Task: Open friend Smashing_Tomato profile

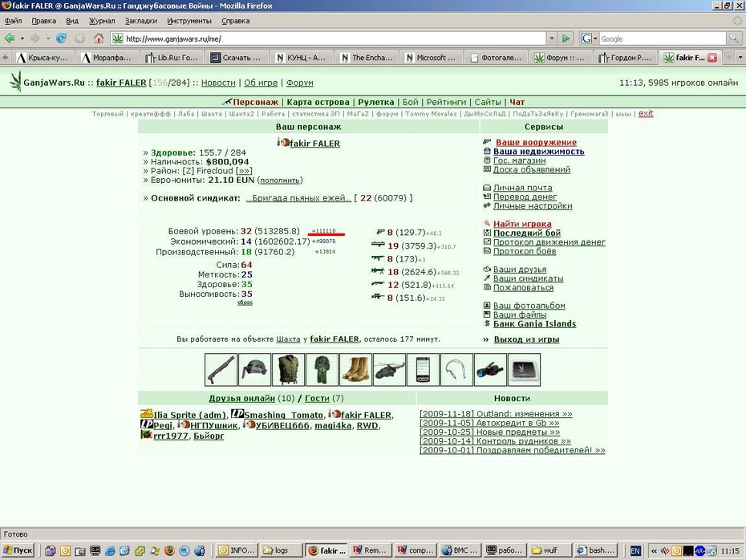Action: pos(283,415)
